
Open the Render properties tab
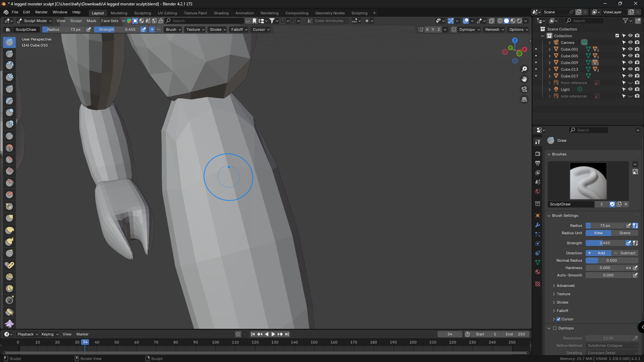(538, 154)
